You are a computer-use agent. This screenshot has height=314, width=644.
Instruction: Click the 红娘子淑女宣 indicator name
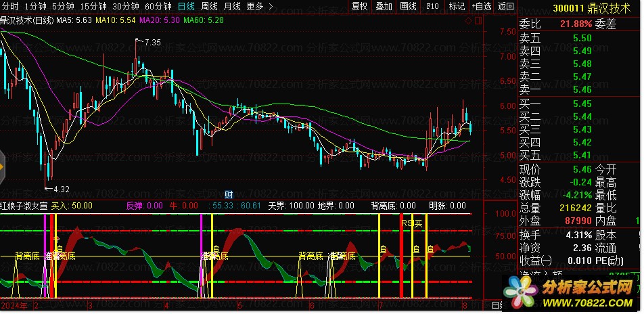[x=24, y=206]
